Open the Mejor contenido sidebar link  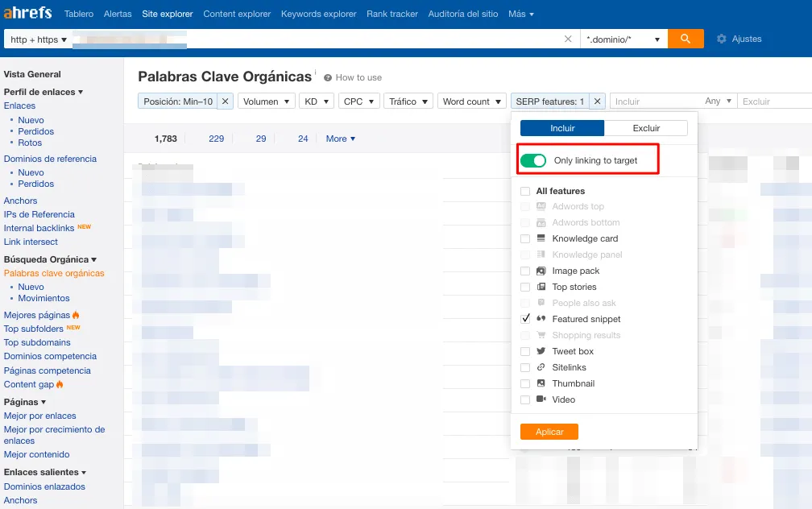point(36,454)
